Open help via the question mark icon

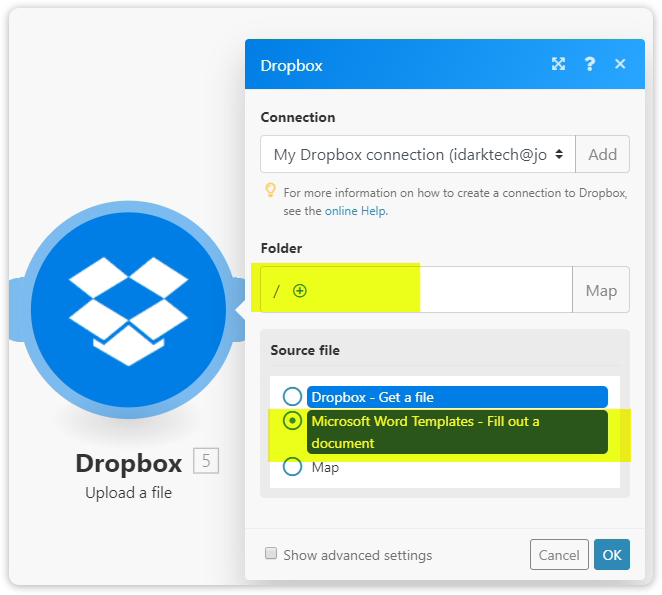(x=589, y=64)
